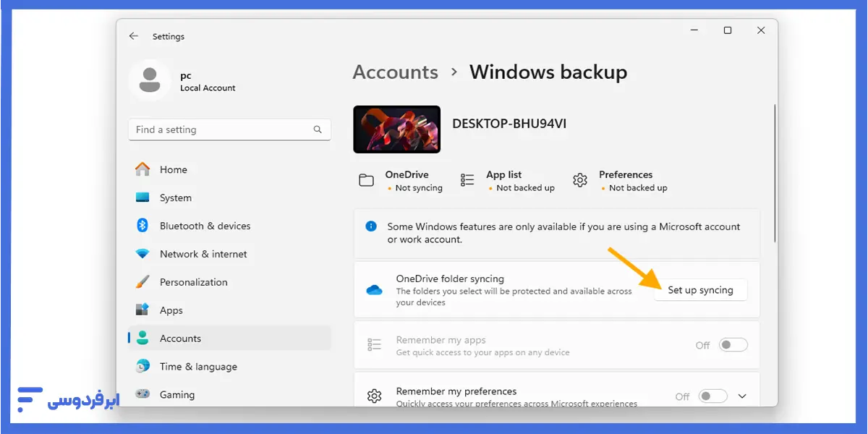This screenshot has height=434, width=868.
Task: Click Preferences 'Not backed up' status
Action: [638, 188]
